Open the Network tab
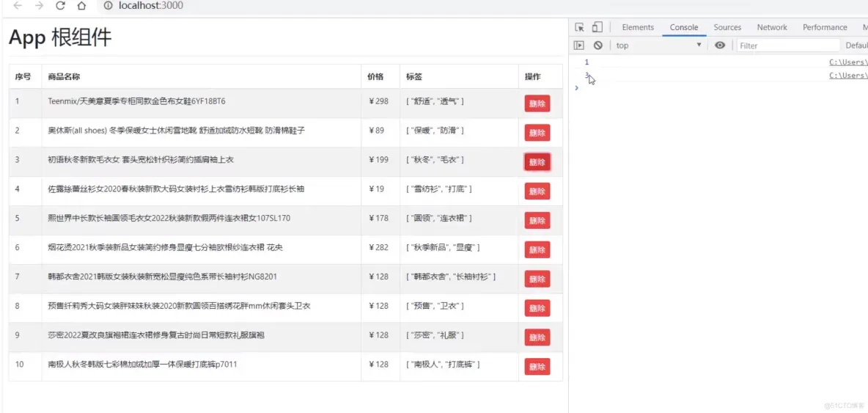The image size is (868, 413). coord(772,27)
